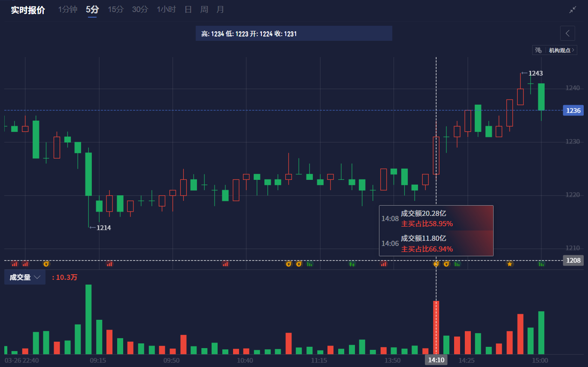This screenshot has height=367, width=588.
Task: Click the 09:15 time axis label
Action: (98, 360)
